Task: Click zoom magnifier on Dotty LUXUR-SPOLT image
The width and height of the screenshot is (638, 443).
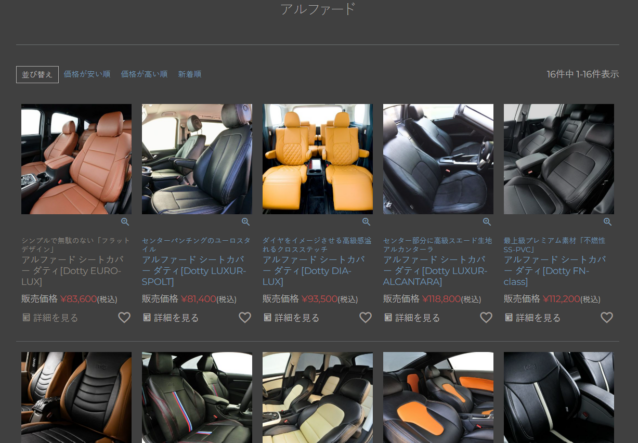Action: pyautogui.click(x=246, y=222)
